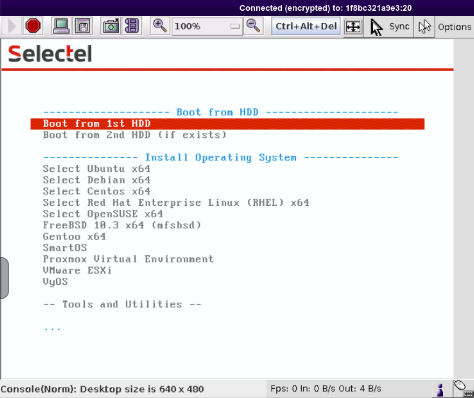This screenshot has height=398, width=474.
Task: Send Ctrl+Alt+Del to the remote machine
Action: click(306, 26)
